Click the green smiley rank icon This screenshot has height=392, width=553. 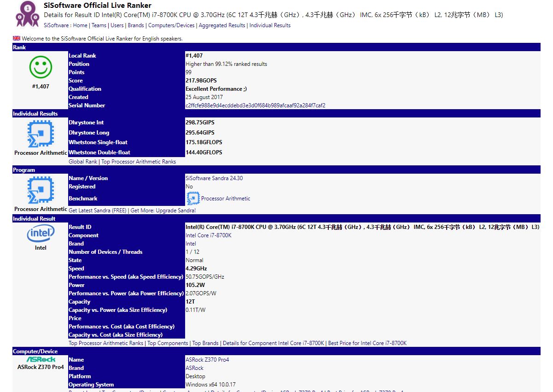pos(41,68)
